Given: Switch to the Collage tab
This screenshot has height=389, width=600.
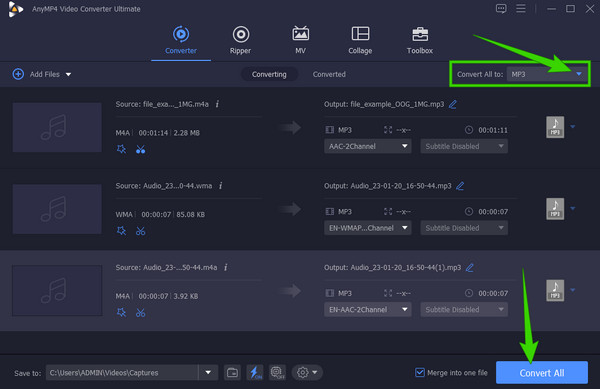Looking at the screenshot, I should point(360,40).
